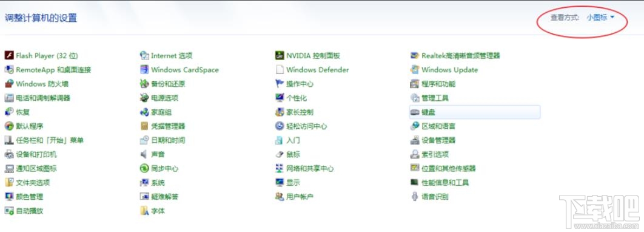Open the Windows CardSpace icon
This screenshot has width=644, height=232.
pyautogui.click(x=144, y=70)
